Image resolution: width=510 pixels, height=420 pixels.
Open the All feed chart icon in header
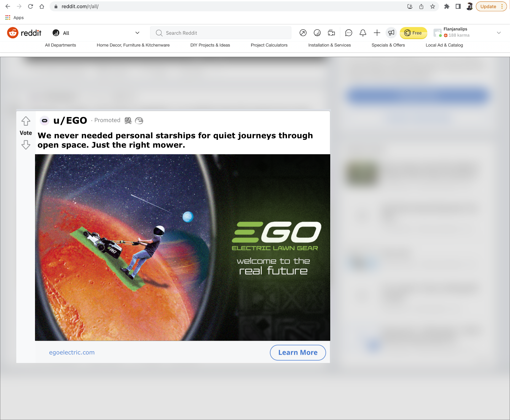(317, 33)
